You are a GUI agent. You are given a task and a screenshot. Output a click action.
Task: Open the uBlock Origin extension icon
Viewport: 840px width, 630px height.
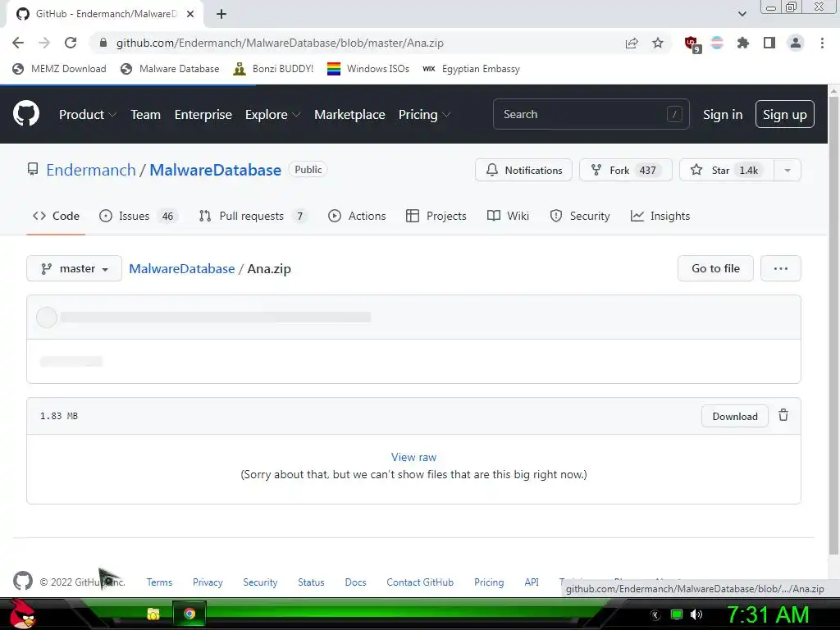(x=692, y=43)
